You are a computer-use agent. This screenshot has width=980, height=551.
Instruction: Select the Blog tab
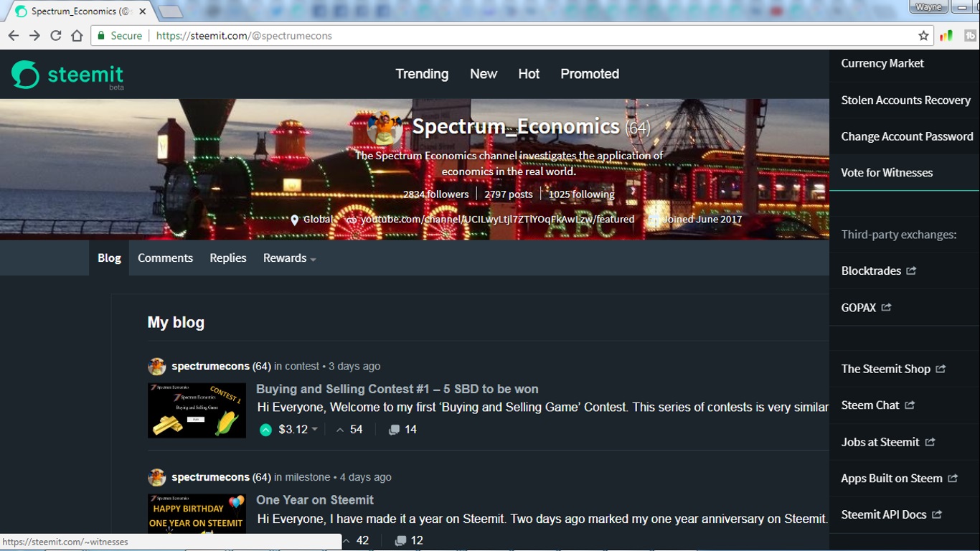tap(109, 258)
